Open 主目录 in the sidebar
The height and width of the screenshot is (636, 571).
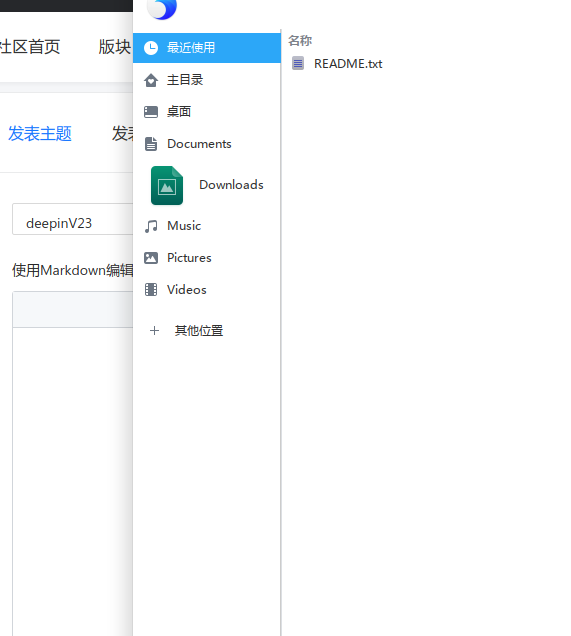(x=206, y=80)
